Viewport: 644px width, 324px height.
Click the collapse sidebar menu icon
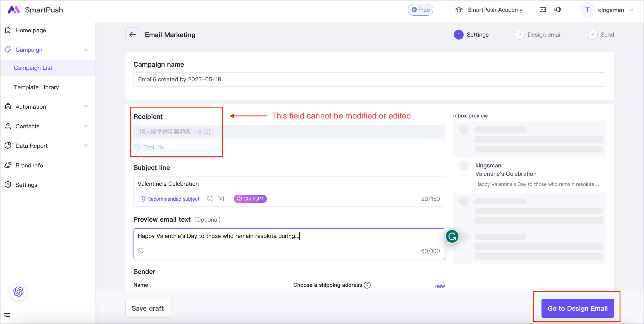(7, 315)
